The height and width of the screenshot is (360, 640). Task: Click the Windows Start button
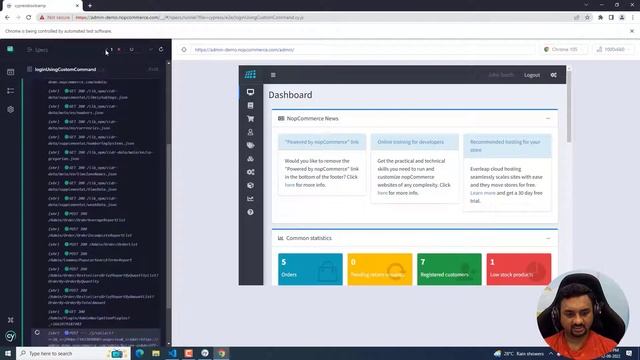coord(8,353)
